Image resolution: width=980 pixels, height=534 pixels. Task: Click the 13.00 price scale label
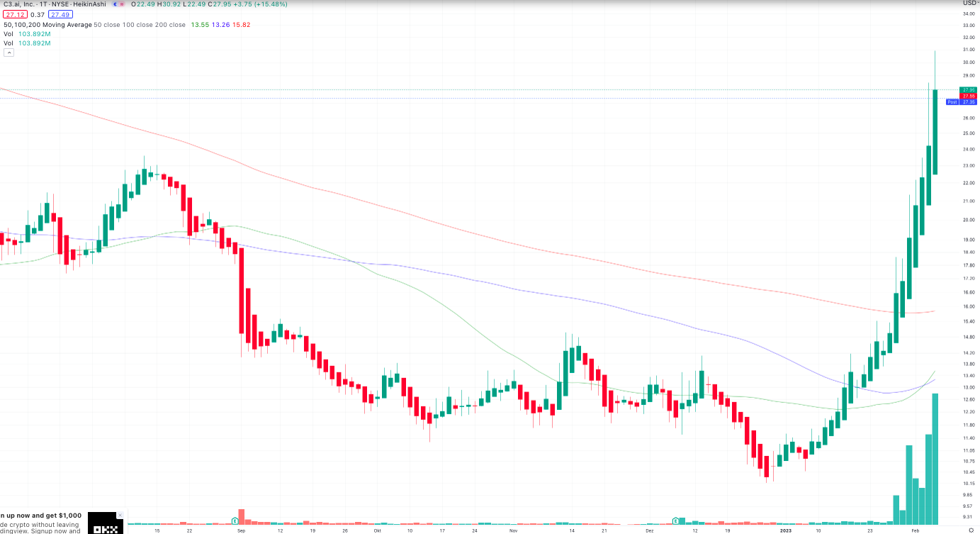(x=969, y=387)
